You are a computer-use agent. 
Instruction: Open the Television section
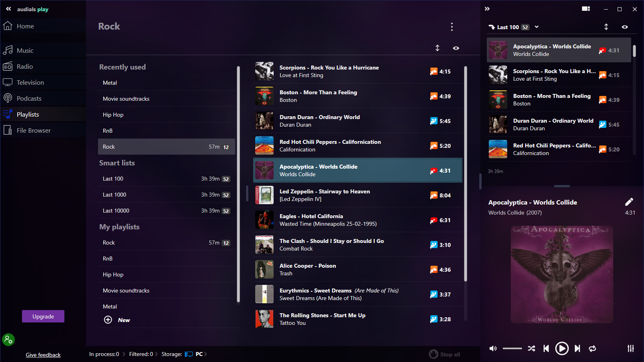43,82
